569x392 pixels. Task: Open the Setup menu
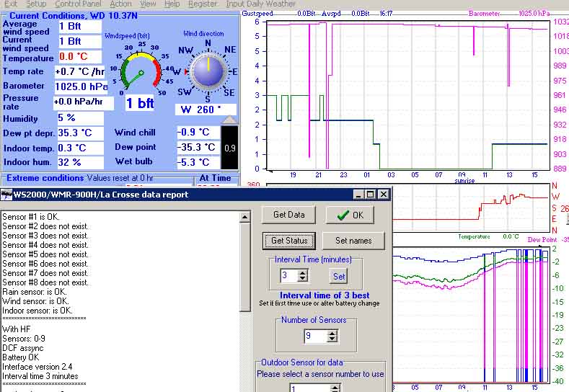[x=36, y=4]
